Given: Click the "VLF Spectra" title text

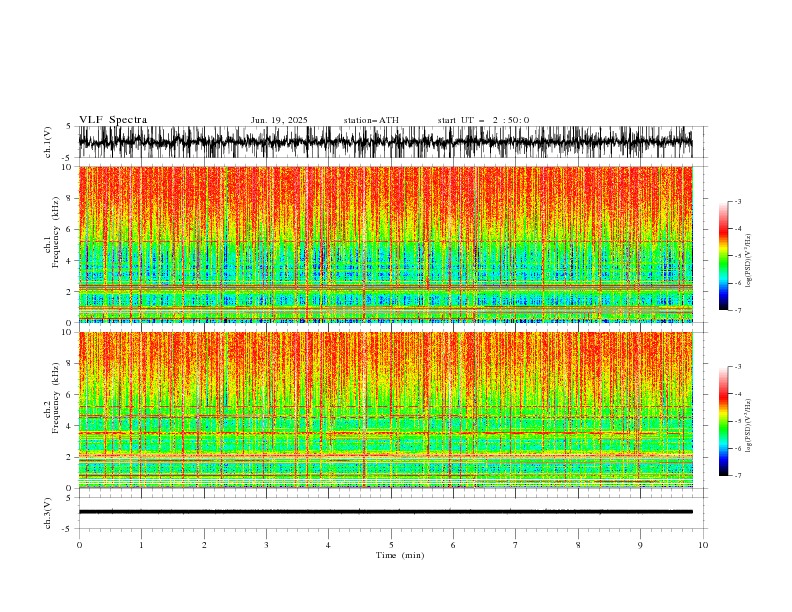Looking at the screenshot, I should 113,120.
